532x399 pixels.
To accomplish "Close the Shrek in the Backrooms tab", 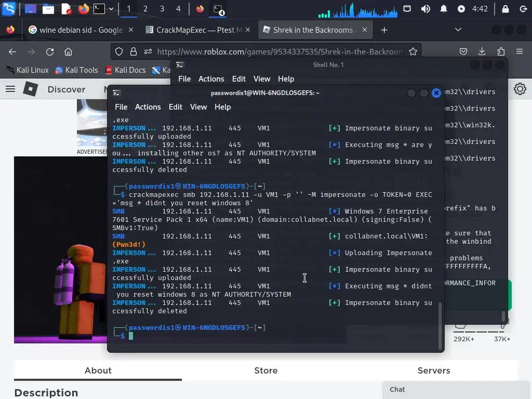I will pos(365,30).
